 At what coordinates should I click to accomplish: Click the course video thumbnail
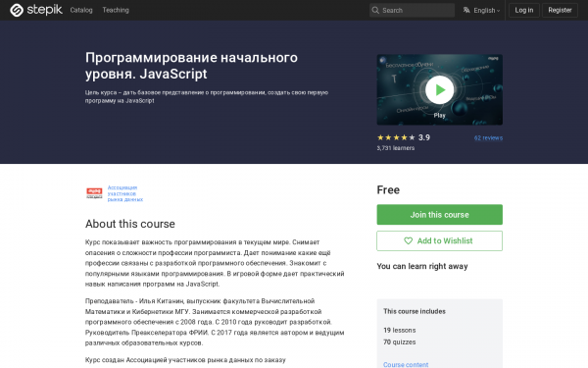point(439,89)
